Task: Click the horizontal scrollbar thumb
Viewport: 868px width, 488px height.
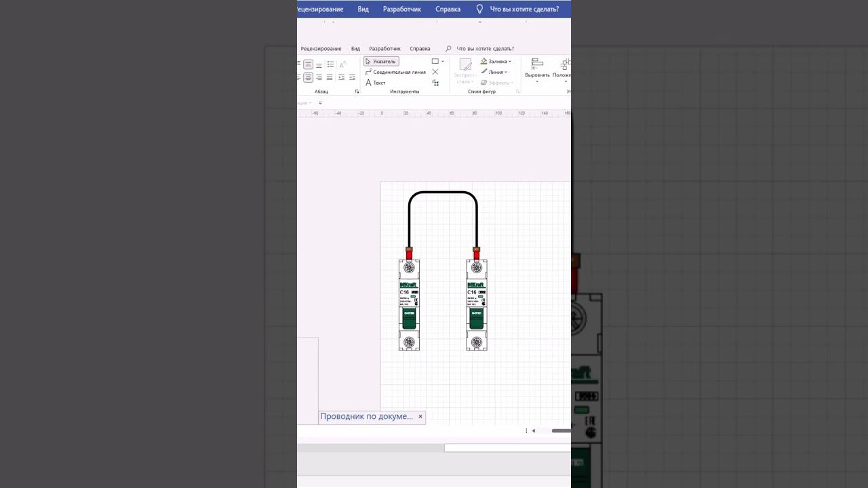Action: [x=561, y=430]
